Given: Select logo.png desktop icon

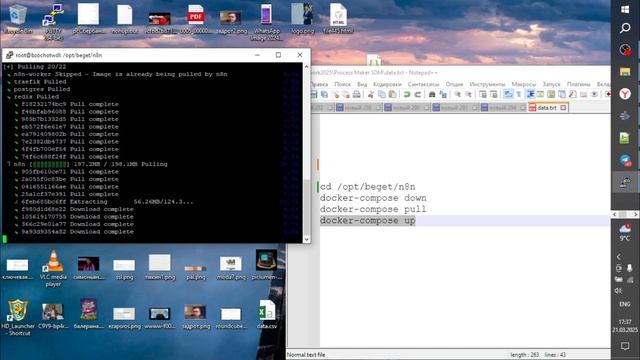Looking at the screenshot, I should point(302,18).
